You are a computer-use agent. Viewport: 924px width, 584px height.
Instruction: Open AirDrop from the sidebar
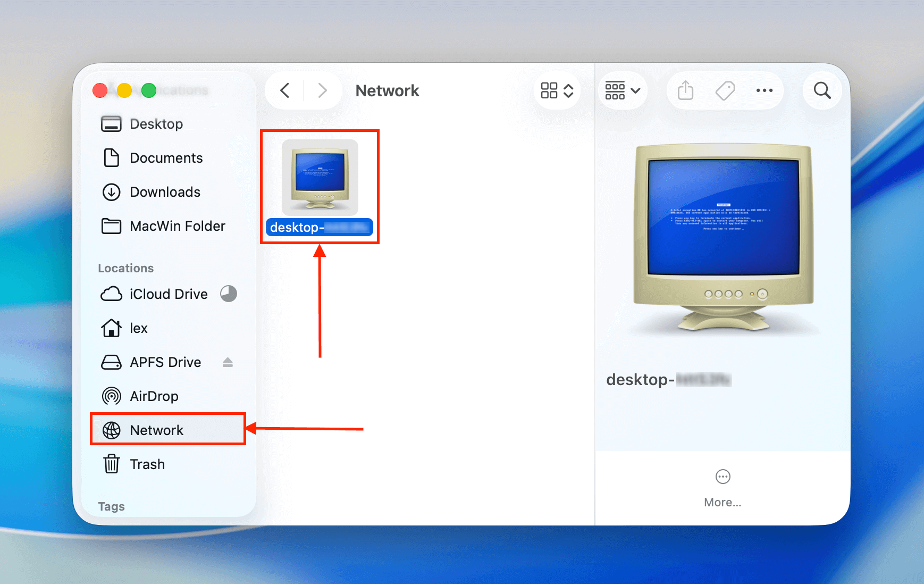point(154,396)
